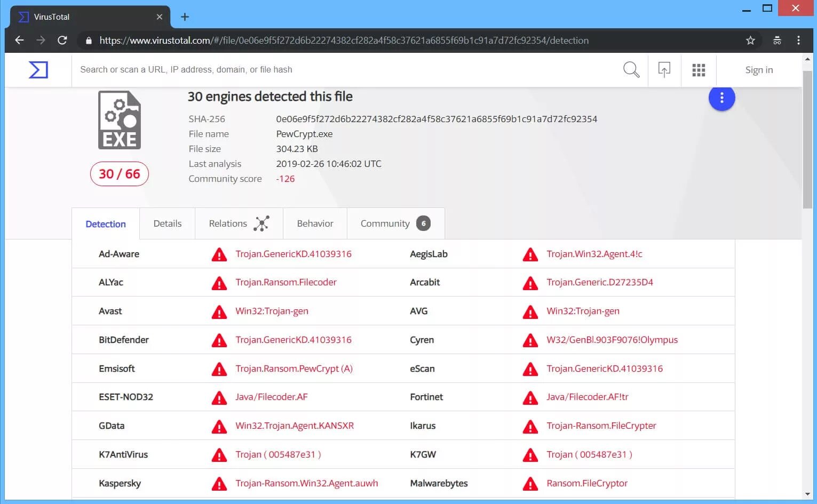Click the browser address bar URL
Viewport: 817px width, 504px height.
pos(344,41)
